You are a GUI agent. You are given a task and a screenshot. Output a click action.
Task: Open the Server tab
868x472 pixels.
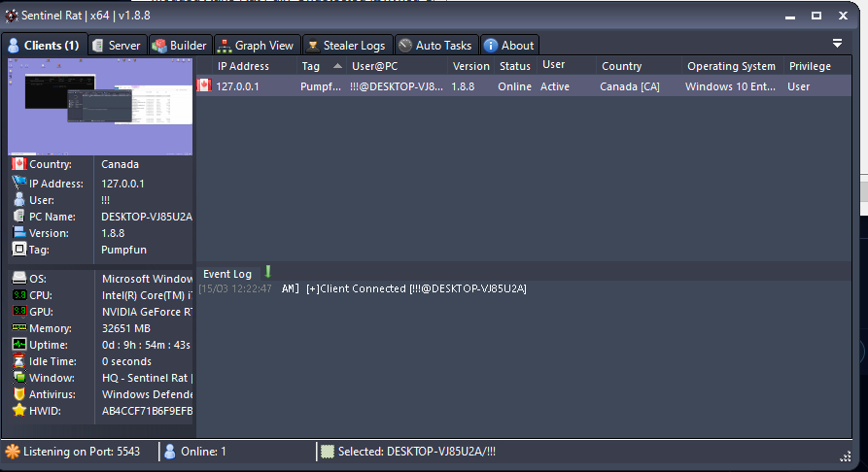[x=117, y=46]
